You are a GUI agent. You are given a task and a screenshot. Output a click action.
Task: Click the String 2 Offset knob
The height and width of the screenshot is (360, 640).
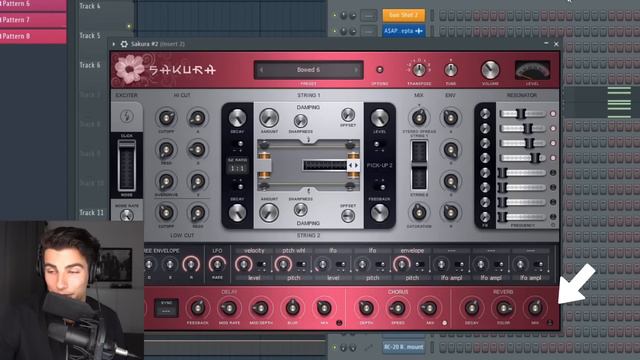click(348, 216)
